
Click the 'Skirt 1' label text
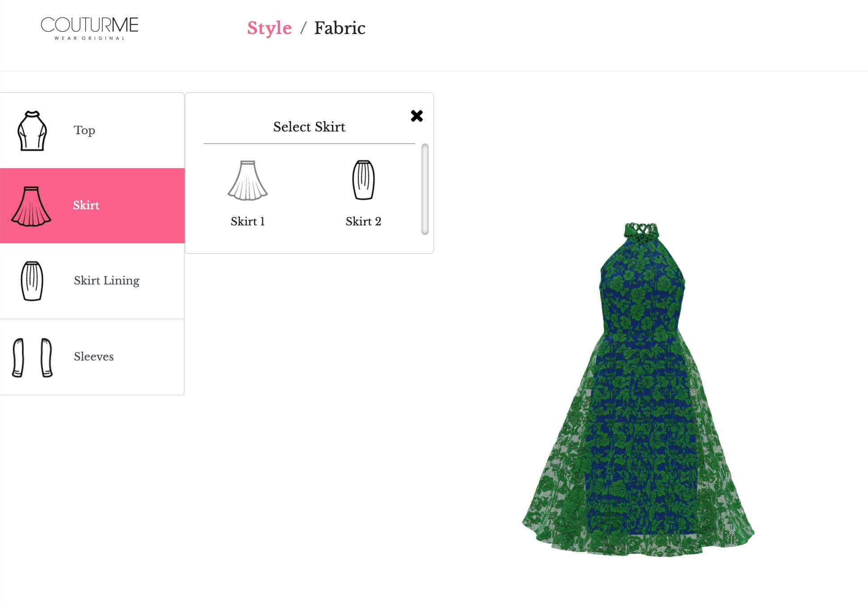pyautogui.click(x=247, y=221)
